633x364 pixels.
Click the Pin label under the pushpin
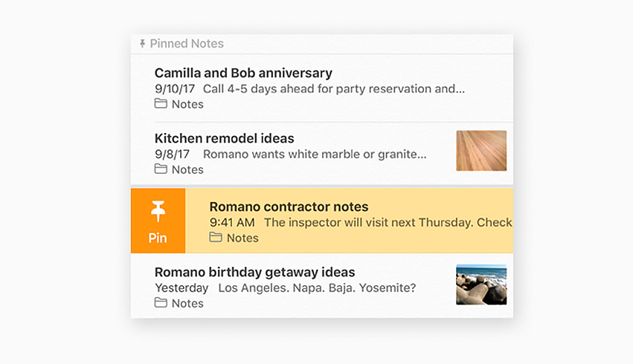click(158, 238)
